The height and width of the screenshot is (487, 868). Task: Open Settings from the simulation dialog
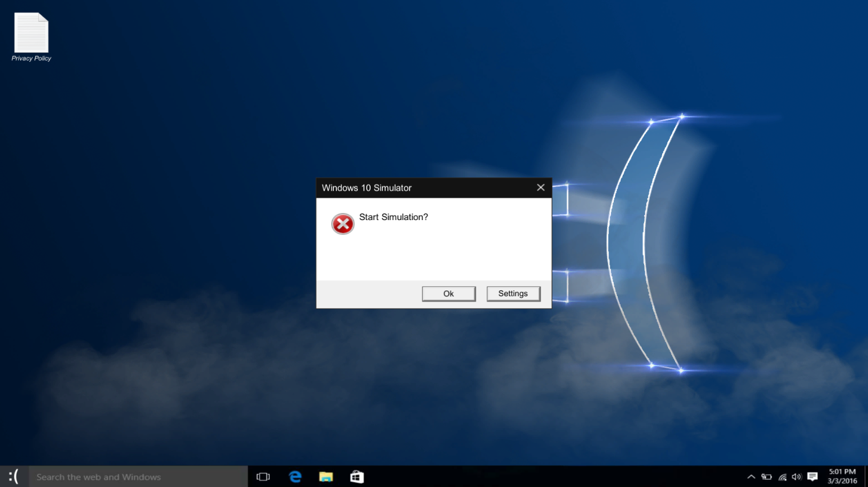tap(513, 294)
